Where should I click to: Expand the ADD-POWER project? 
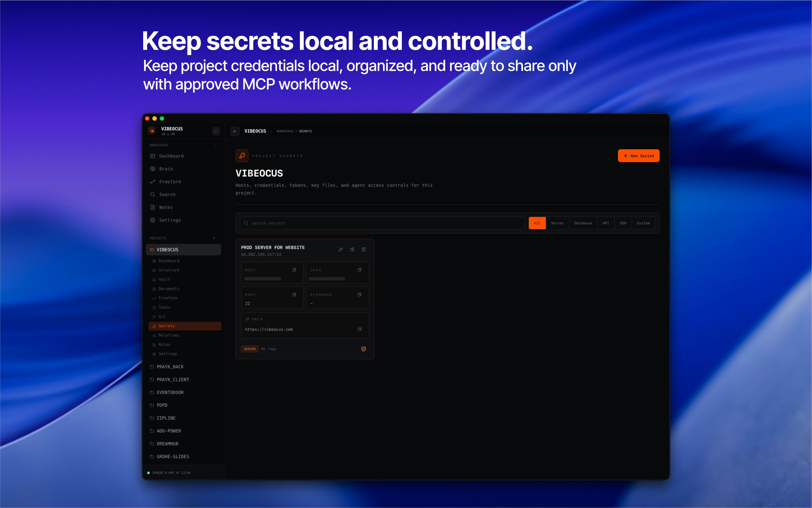183,430
